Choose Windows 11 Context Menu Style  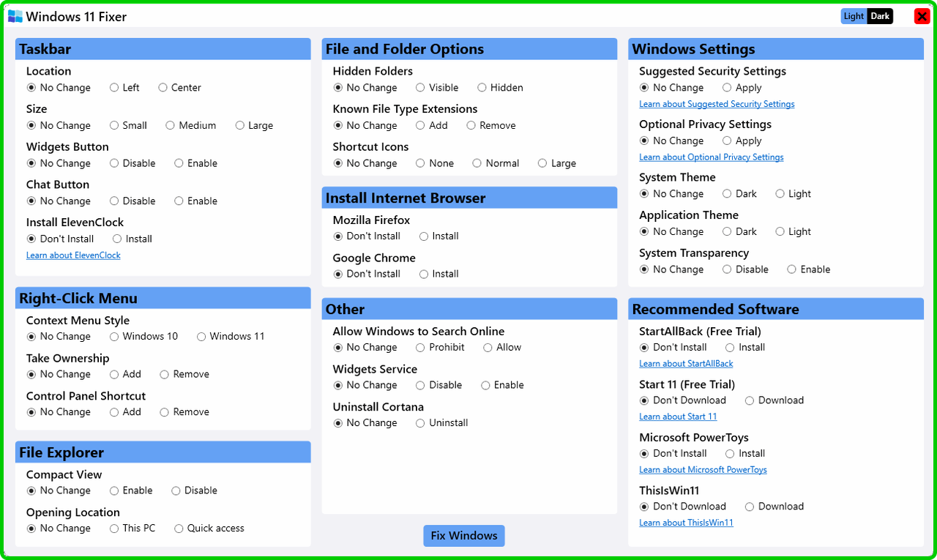[x=231, y=337]
